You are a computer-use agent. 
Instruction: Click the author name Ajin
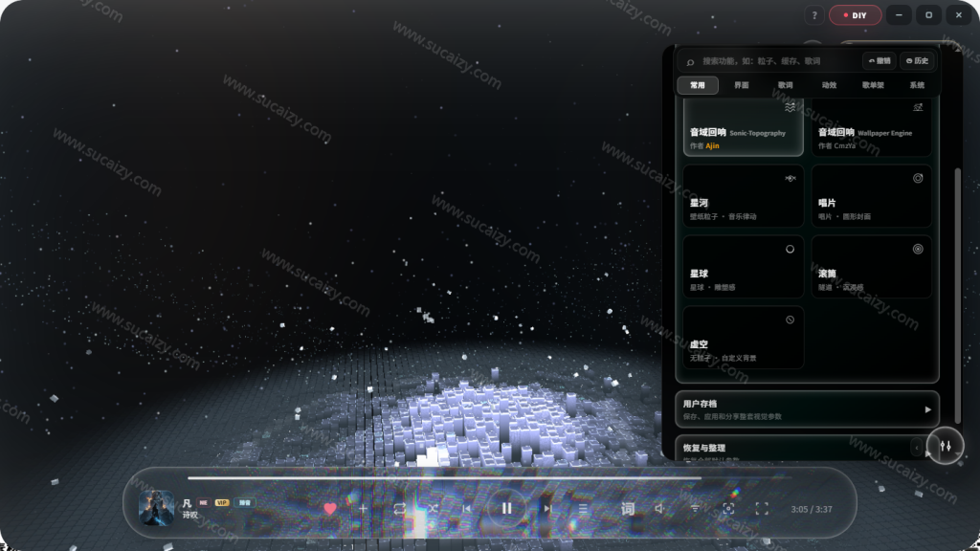[x=712, y=145]
